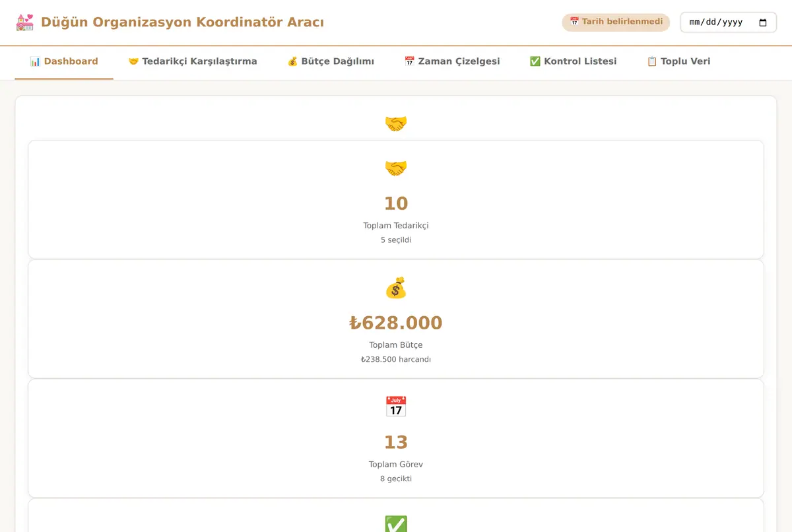Open the date picker calendar icon

763,22
